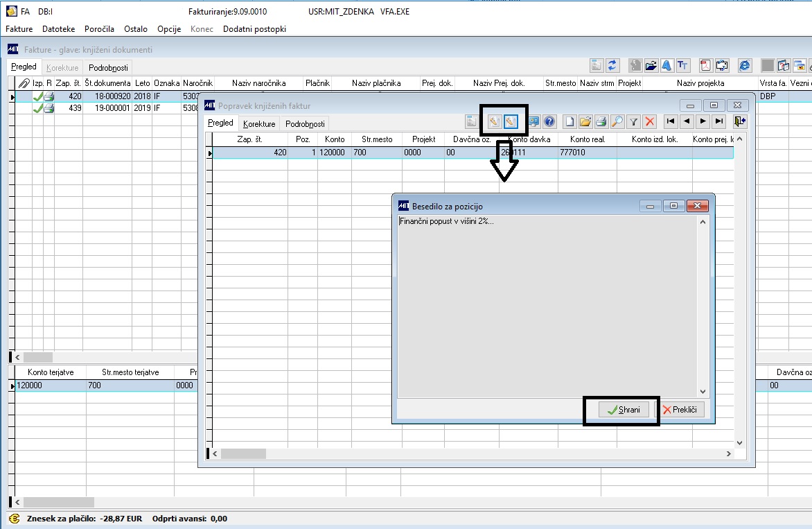Click into the Besedilo za pozicijo text area

(547, 306)
